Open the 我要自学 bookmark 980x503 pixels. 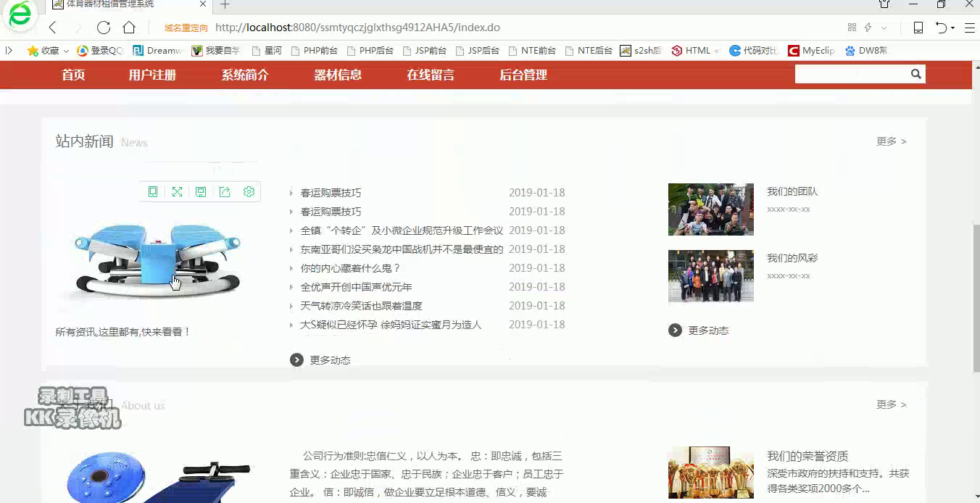pos(215,51)
